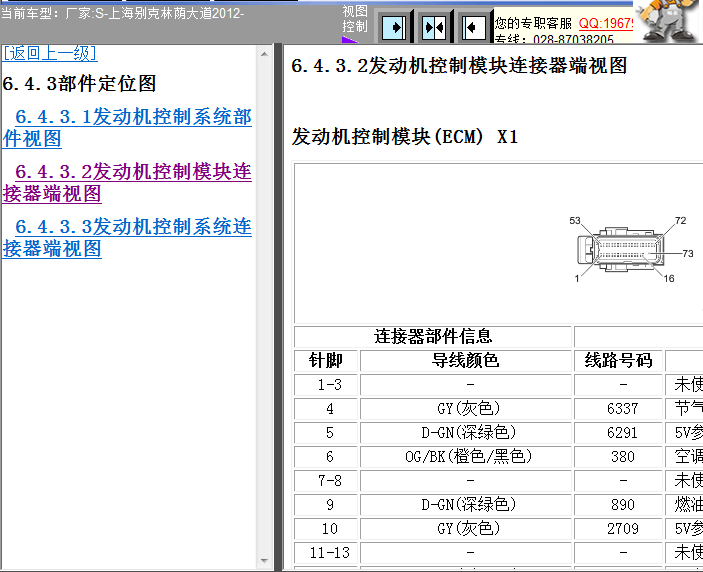Click the left-arrow view control icon

pyautogui.click(x=473, y=27)
